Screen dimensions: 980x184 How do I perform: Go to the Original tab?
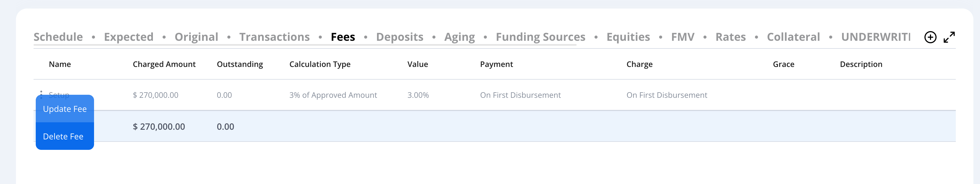[x=196, y=37]
